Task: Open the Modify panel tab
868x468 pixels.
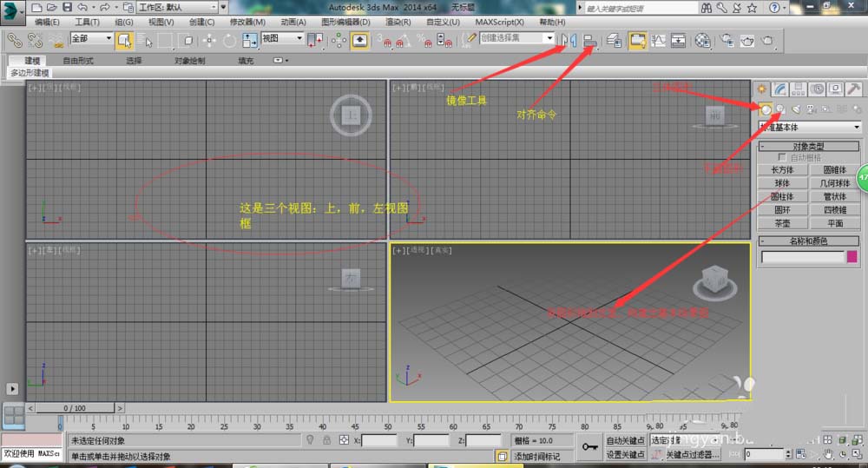Action: [780, 89]
